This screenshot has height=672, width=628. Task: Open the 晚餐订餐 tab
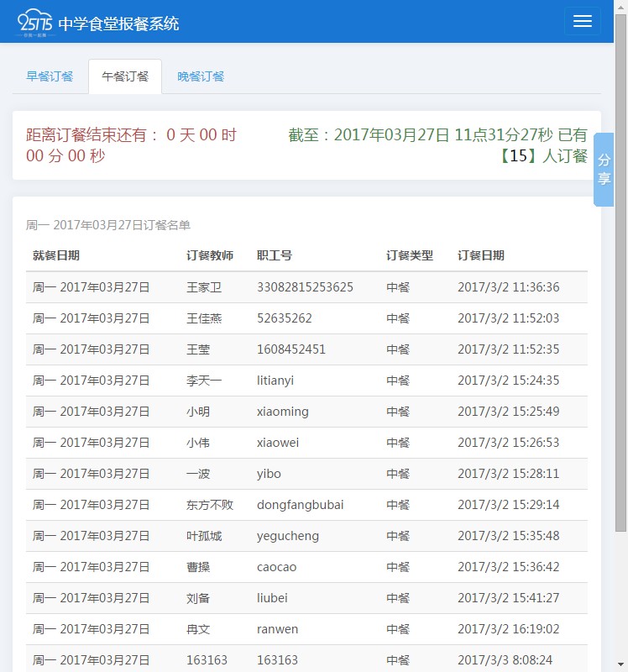(201, 76)
